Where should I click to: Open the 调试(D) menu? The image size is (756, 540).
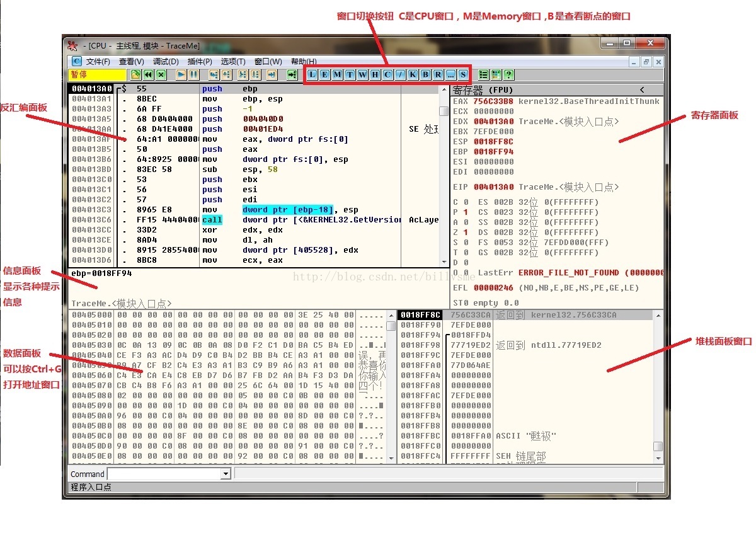click(166, 61)
